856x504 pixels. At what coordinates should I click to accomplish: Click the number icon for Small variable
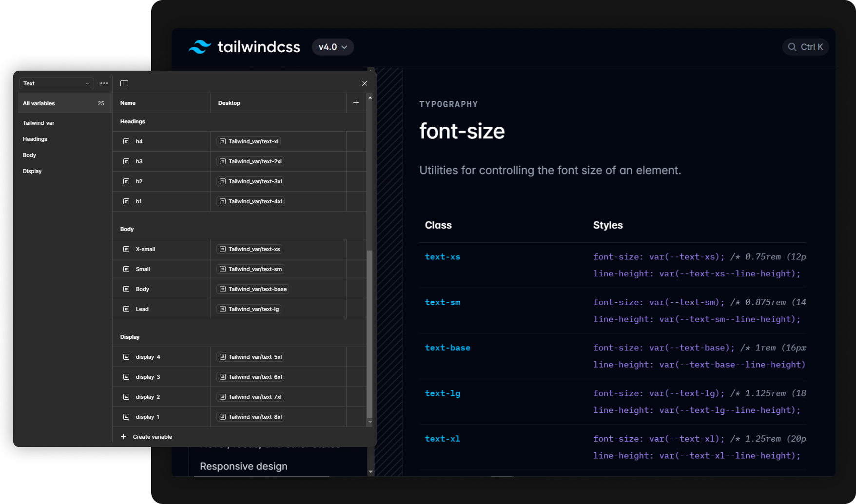coord(126,269)
